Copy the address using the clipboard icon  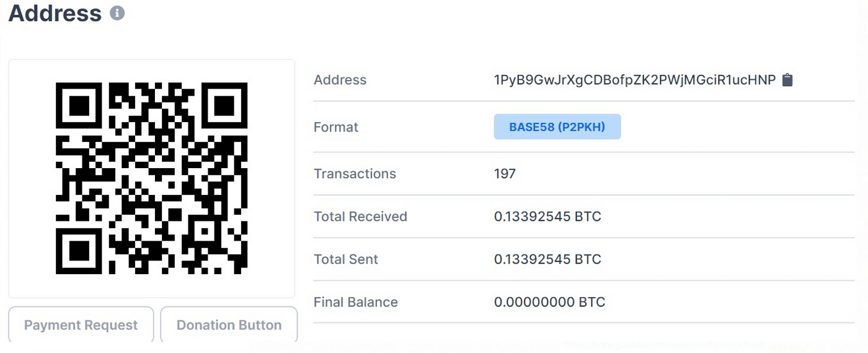coord(787,80)
